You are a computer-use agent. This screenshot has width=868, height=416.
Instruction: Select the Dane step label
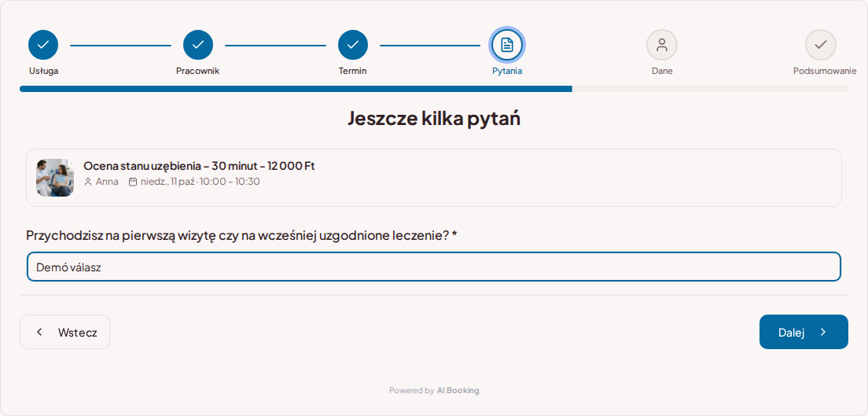(x=662, y=71)
